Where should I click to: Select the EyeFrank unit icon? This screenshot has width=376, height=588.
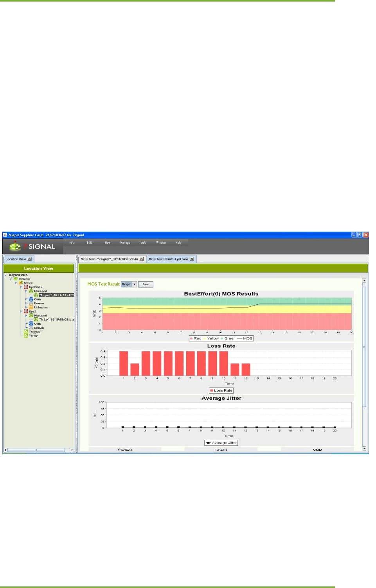(26, 287)
